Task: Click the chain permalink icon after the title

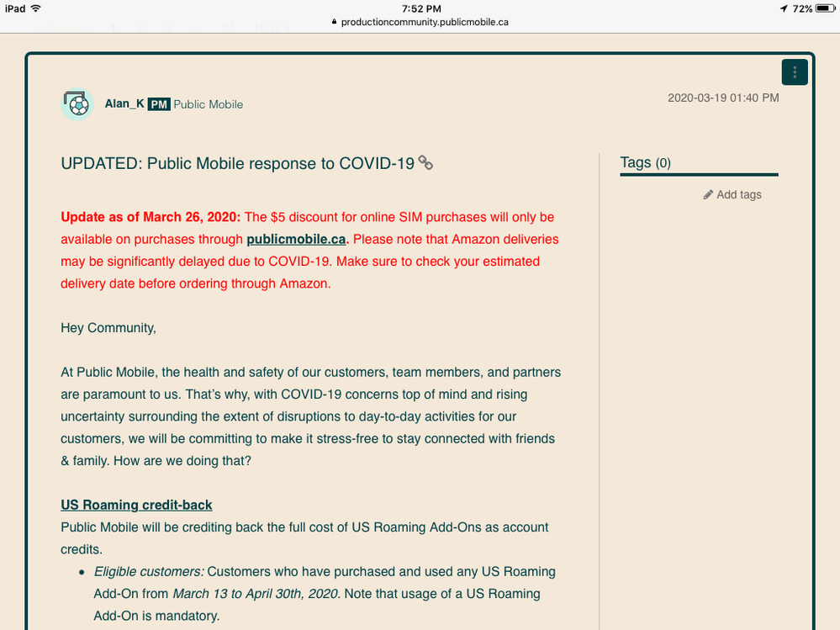Action: [426, 163]
